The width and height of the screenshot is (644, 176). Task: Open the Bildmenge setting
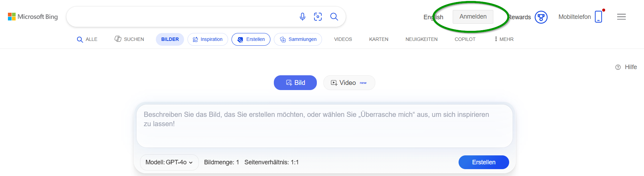pyautogui.click(x=222, y=162)
